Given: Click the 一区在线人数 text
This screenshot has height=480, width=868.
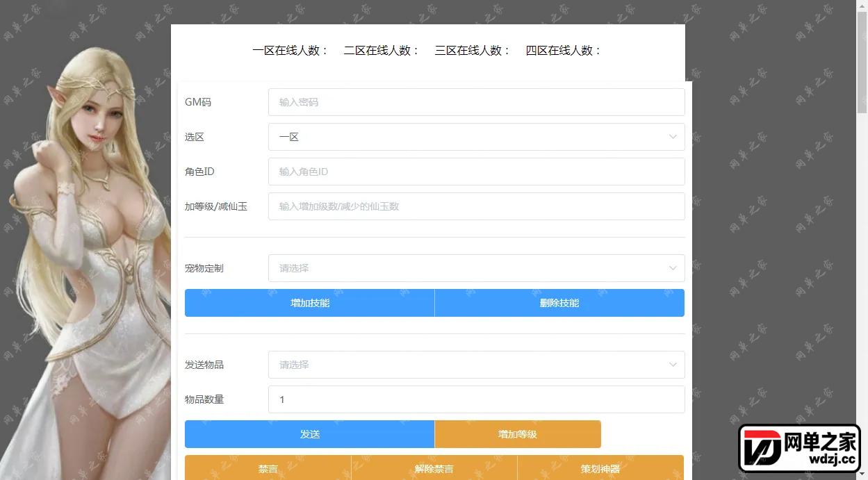Looking at the screenshot, I should click(290, 51).
